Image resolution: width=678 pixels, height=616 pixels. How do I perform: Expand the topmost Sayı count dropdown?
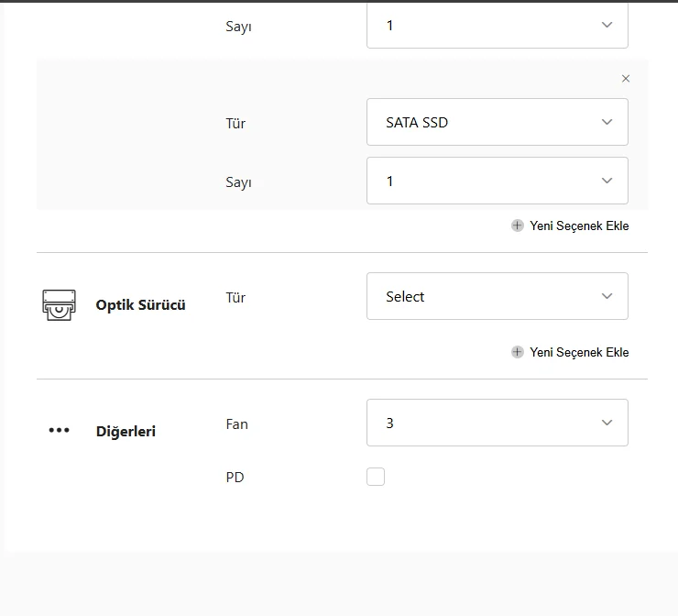click(497, 26)
